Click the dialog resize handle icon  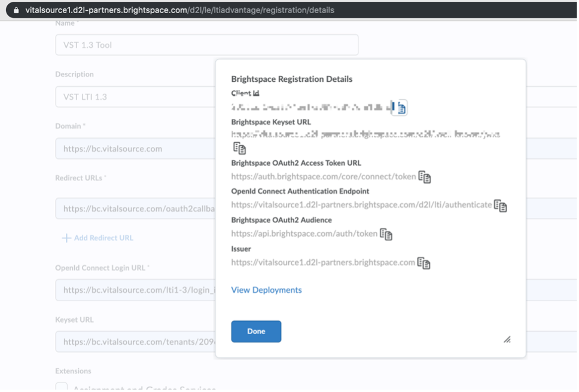[x=507, y=339]
